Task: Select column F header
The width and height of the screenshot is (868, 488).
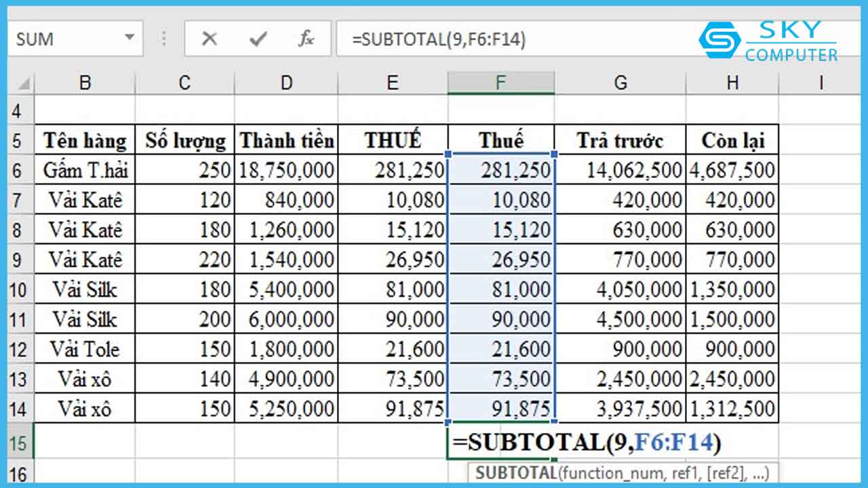Action: tap(501, 83)
